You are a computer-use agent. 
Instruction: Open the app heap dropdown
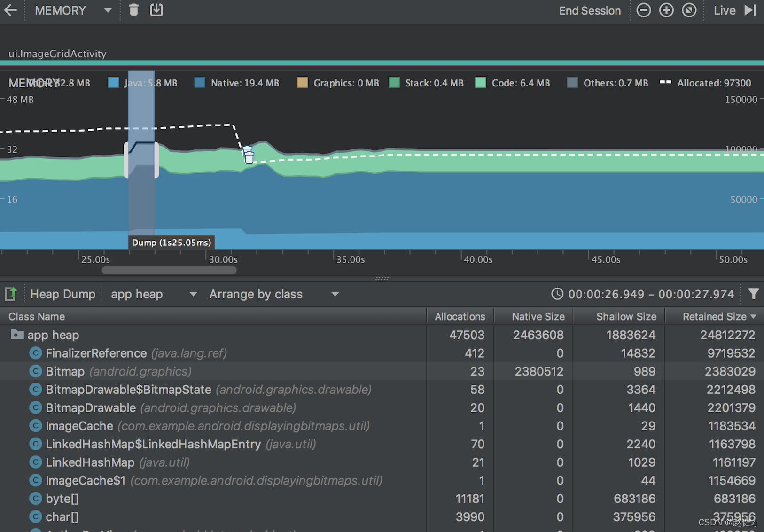(x=154, y=294)
